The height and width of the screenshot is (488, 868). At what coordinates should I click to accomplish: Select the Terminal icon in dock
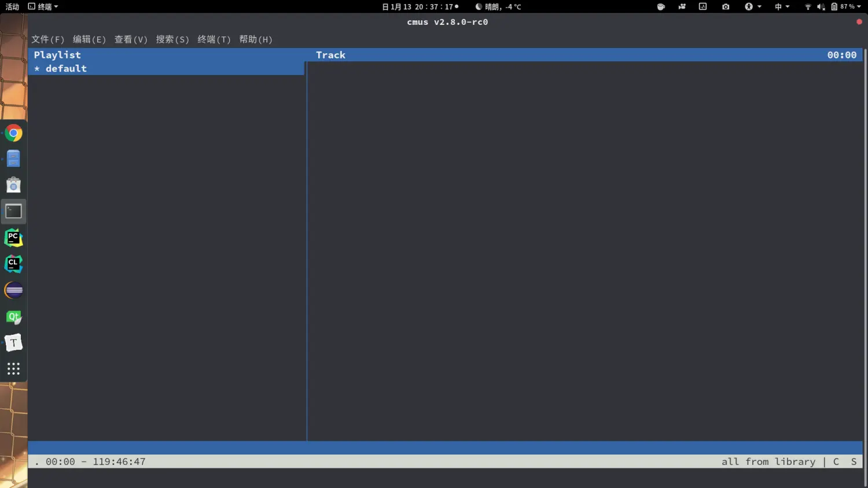point(13,212)
